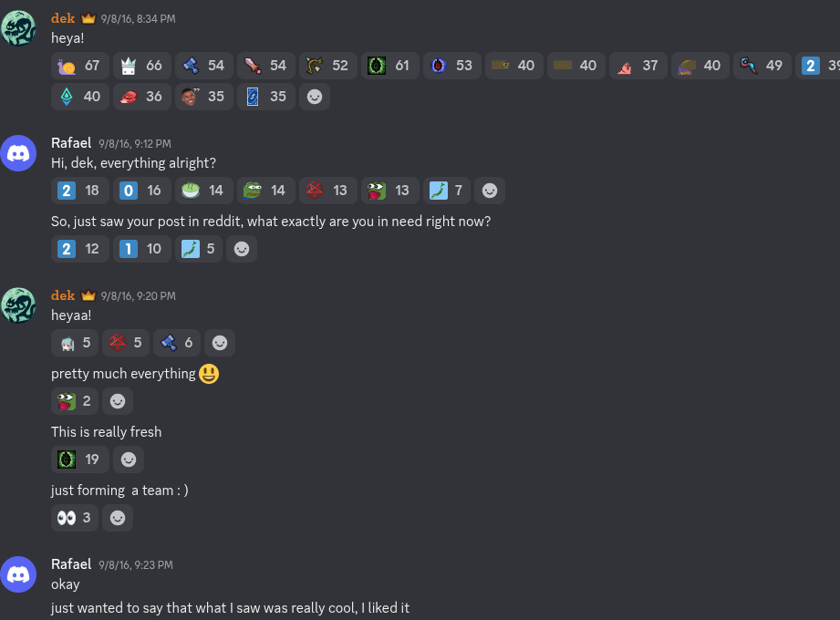Click the eyes emoji reaction showing 3

(75, 518)
